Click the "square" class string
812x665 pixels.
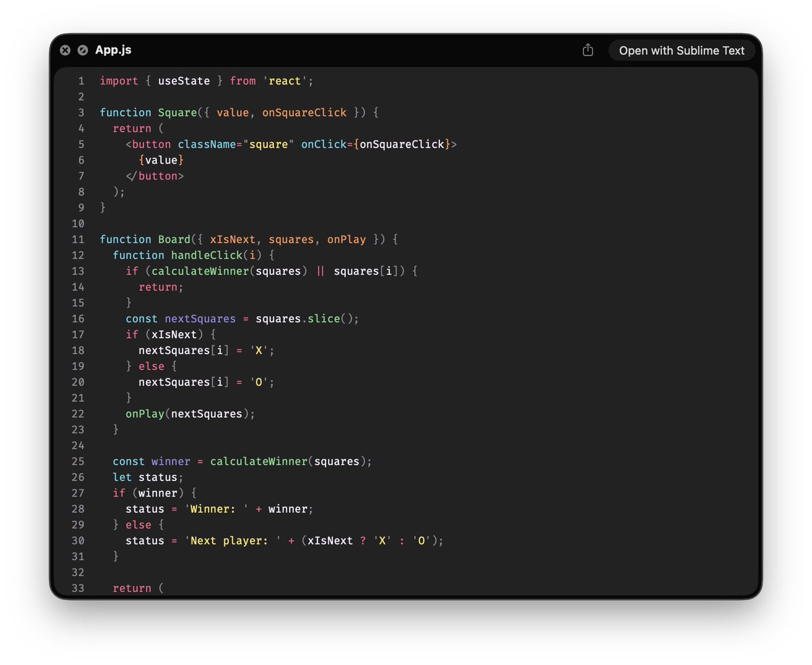[x=269, y=144]
